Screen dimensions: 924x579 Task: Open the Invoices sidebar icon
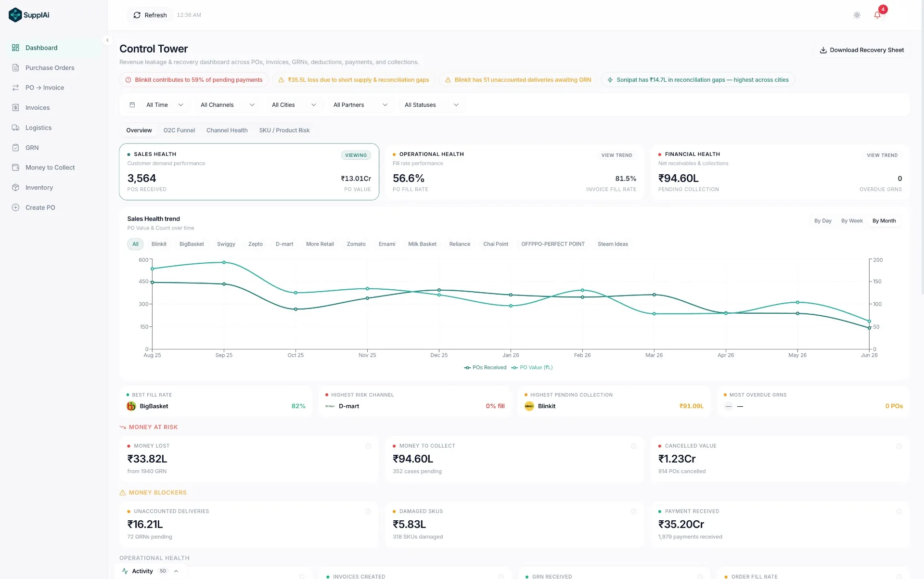click(x=15, y=108)
